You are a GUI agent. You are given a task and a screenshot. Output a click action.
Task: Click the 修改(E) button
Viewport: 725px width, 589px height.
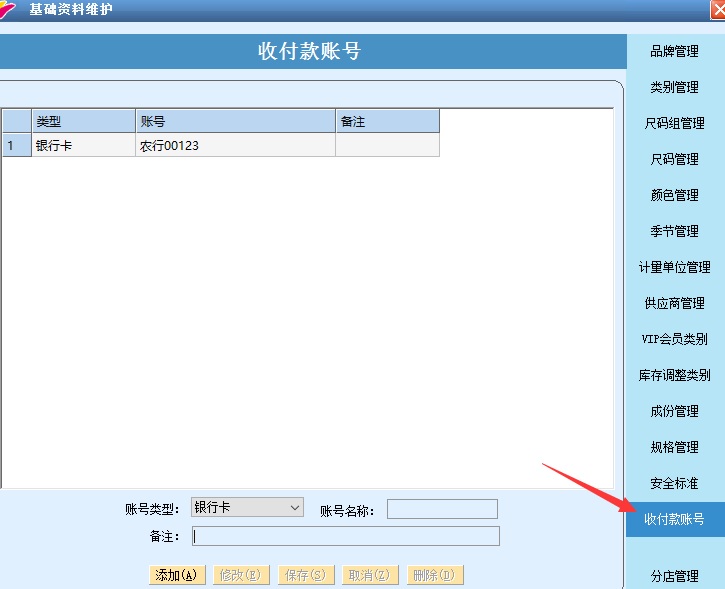pyautogui.click(x=241, y=575)
